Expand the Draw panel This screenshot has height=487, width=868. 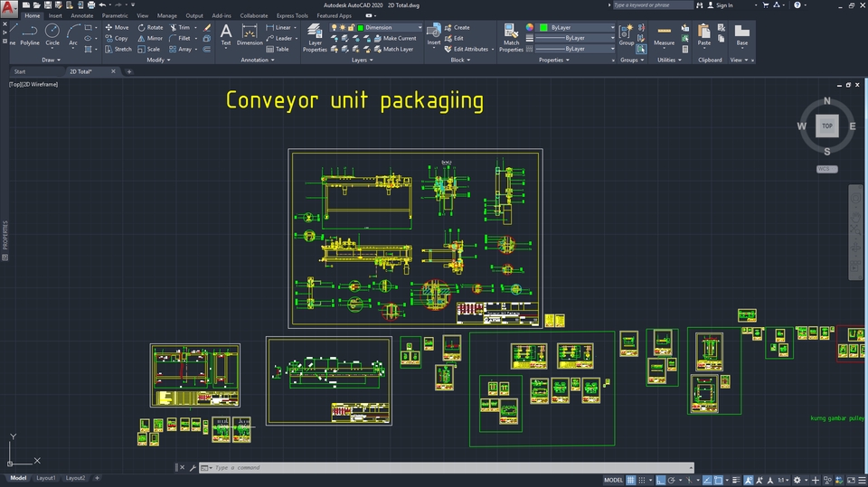point(51,60)
